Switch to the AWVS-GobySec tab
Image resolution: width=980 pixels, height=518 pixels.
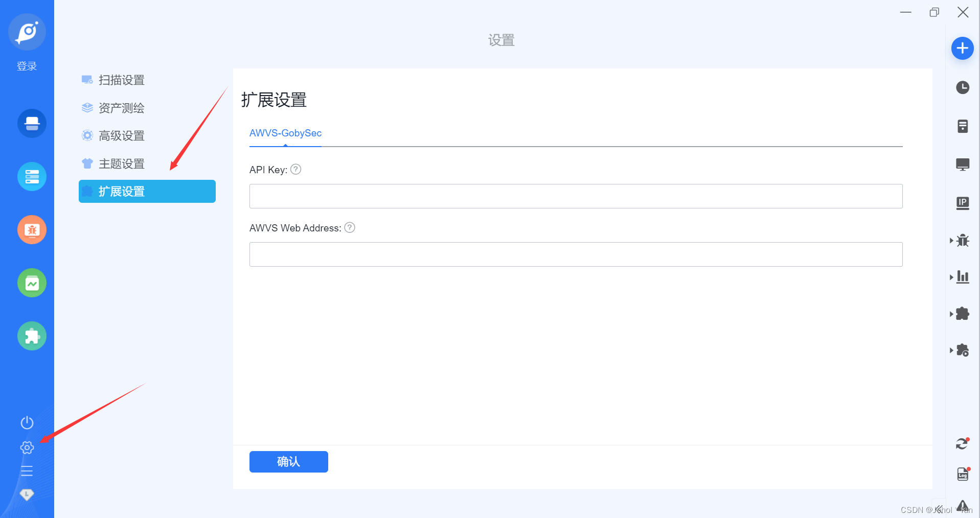click(285, 133)
